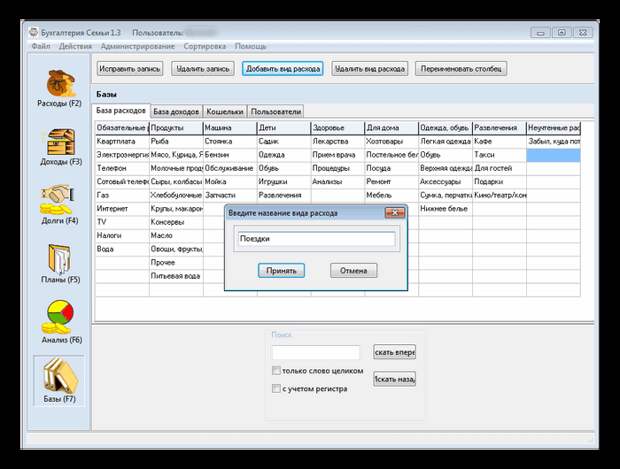The width and height of the screenshot is (620, 469).
Task: Open the Анализ (F6) pie chart icon
Action: point(59,317)
